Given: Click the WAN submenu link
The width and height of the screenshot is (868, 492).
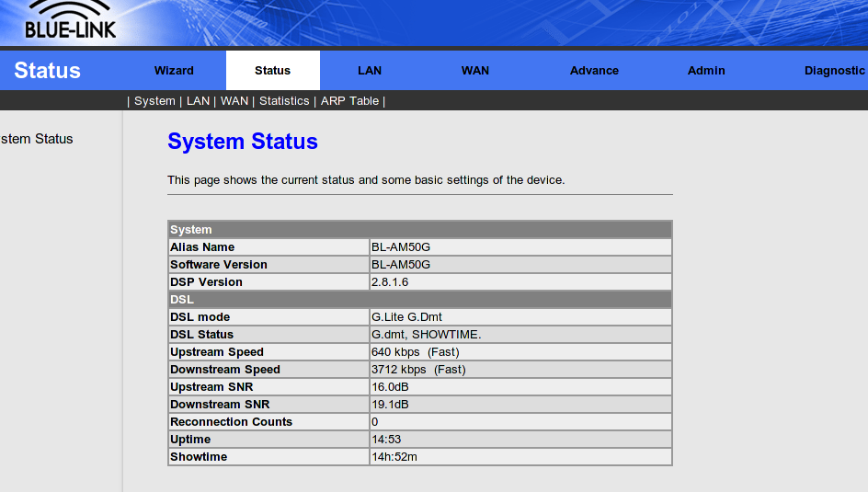Looking at the screenshot, I should coord(234,101).
